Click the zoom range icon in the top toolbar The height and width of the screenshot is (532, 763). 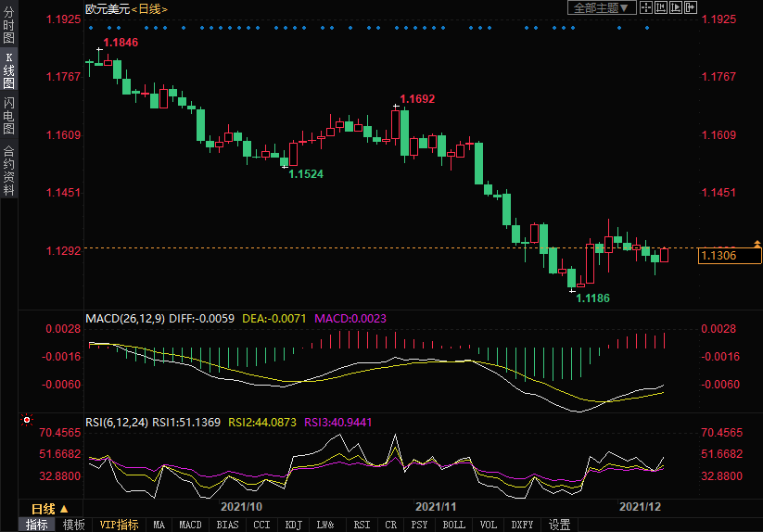click(x=659, y=8)
